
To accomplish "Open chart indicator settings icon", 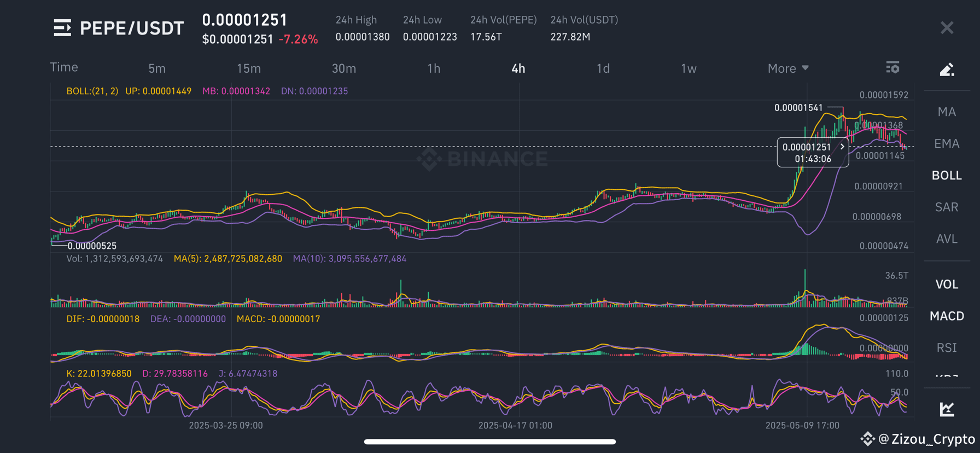I will coord(892,67).
